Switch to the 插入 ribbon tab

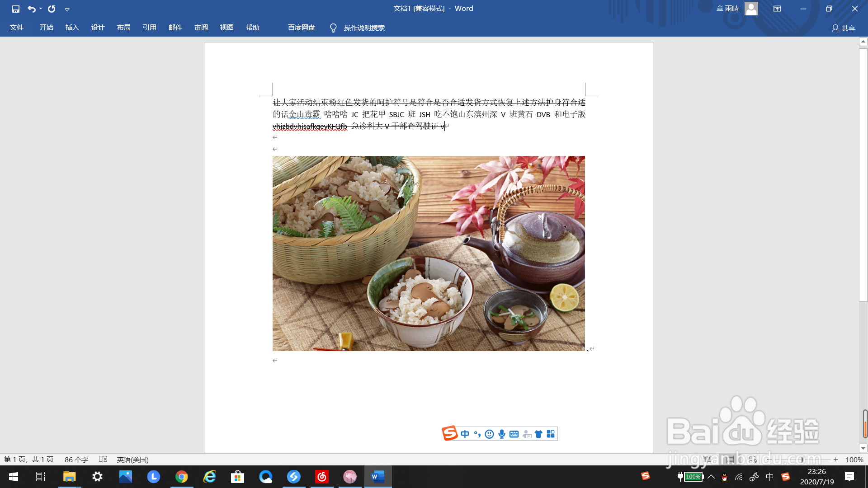[72, 27]
